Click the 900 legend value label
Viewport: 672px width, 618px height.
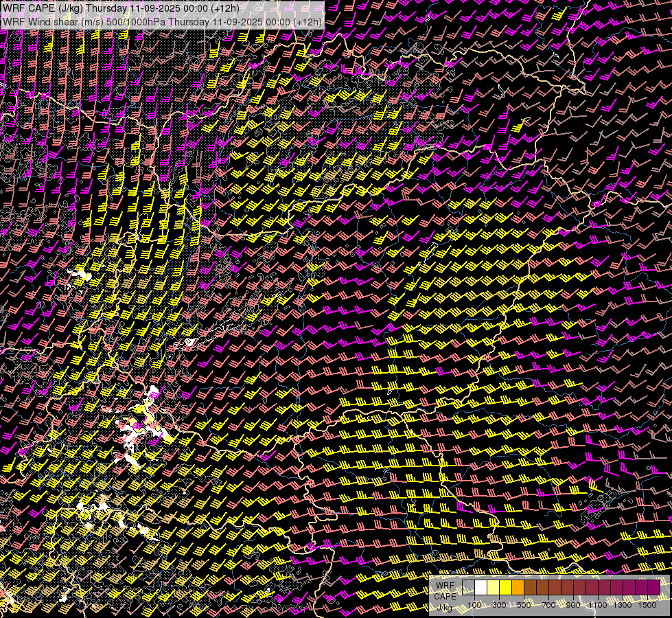(573, 605)
